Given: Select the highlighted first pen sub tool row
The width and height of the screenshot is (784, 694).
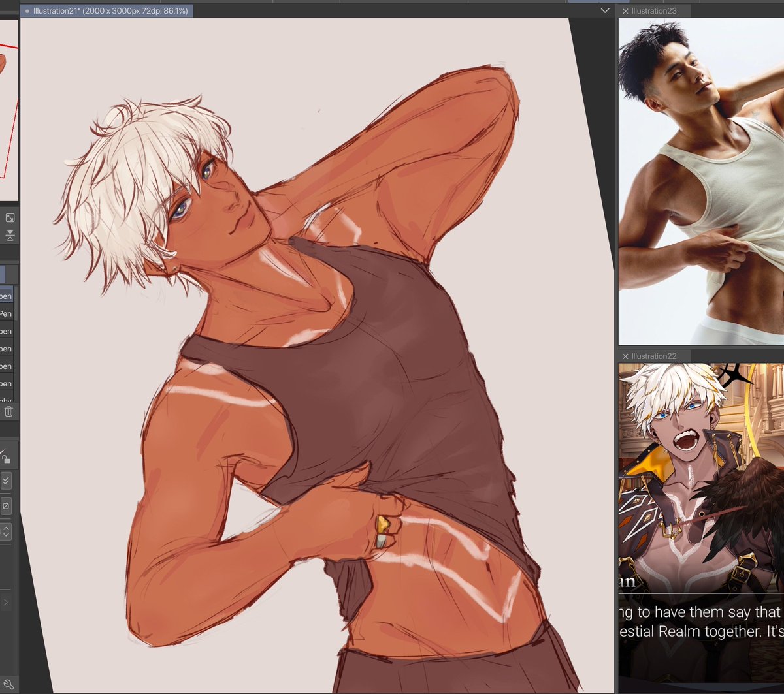Looking at the screenshot, I should (x=6, y=296).
